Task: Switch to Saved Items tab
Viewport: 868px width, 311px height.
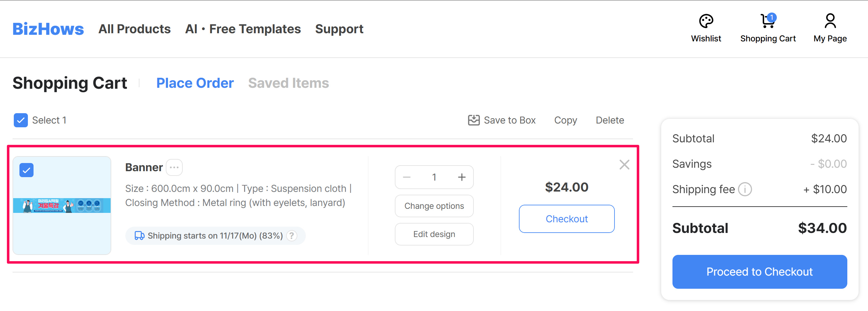Action: click(x=288, y=83)
